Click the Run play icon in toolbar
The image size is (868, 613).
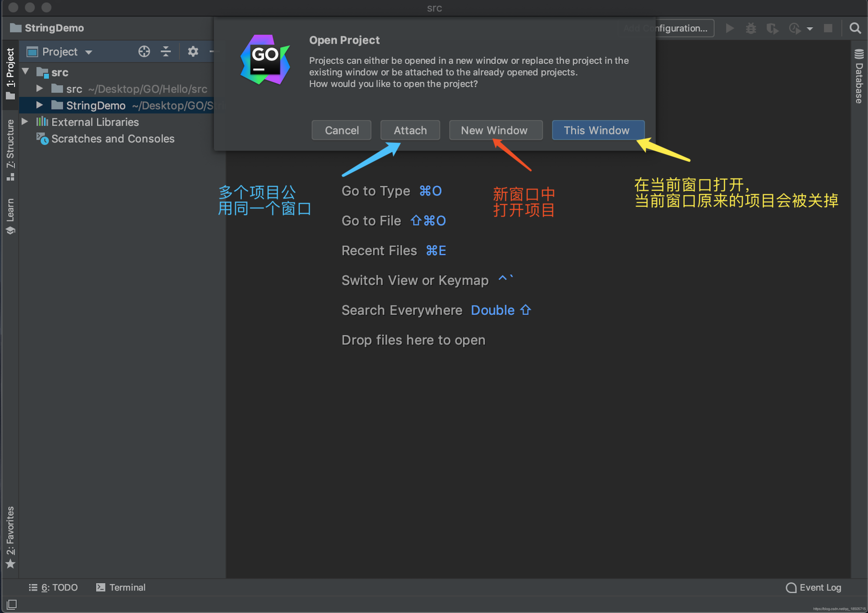click(x=730, y=28)
